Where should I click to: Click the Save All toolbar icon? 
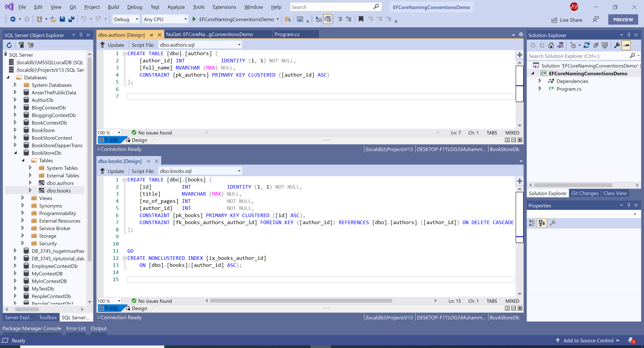(71, 19)
